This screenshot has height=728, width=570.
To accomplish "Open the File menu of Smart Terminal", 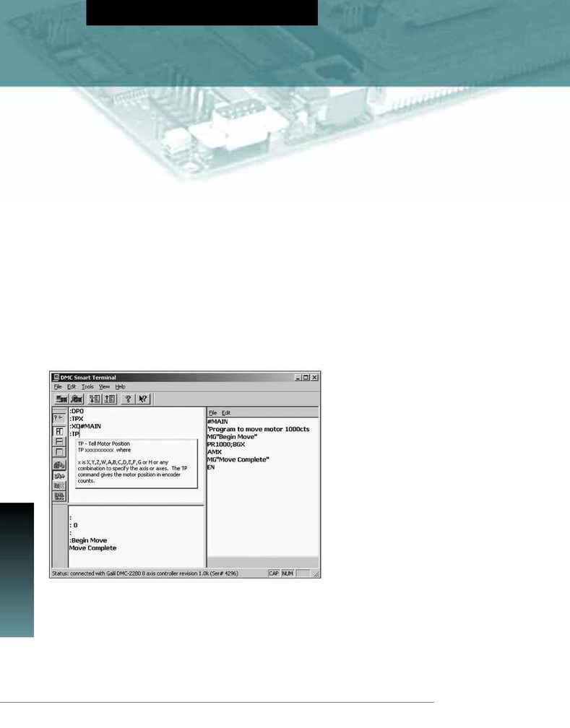I will [x=58, y=386].
